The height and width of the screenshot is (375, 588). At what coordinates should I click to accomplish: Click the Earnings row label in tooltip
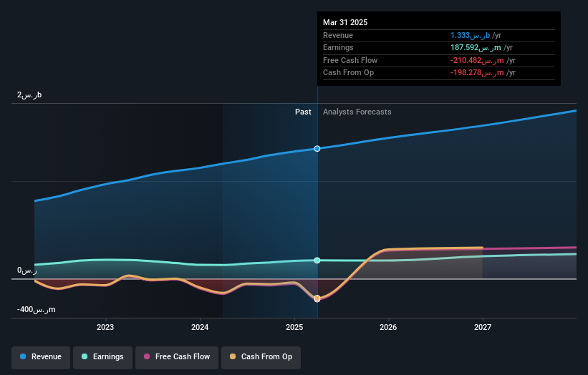coord(338,47)
